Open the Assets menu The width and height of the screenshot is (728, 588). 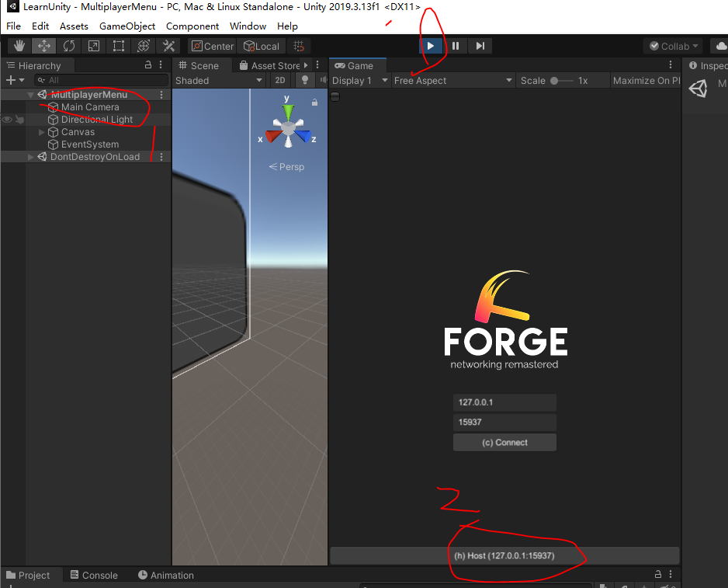(74, 26)
